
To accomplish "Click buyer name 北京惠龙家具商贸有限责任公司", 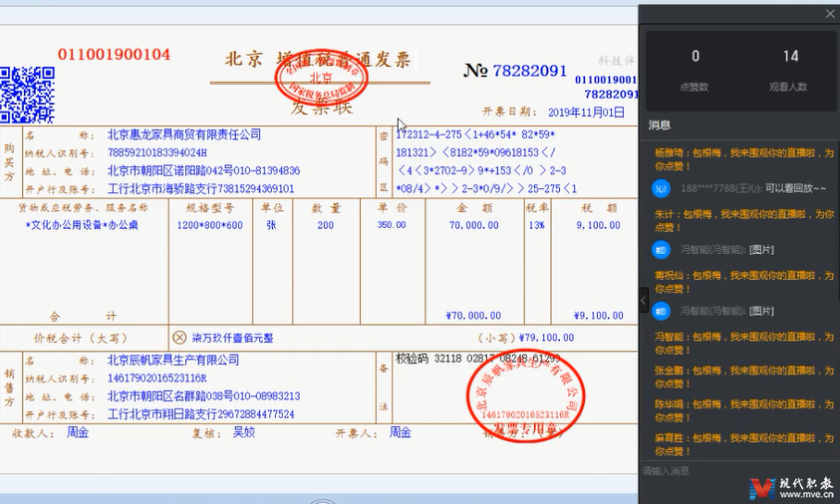I will [x=184, y=134].
